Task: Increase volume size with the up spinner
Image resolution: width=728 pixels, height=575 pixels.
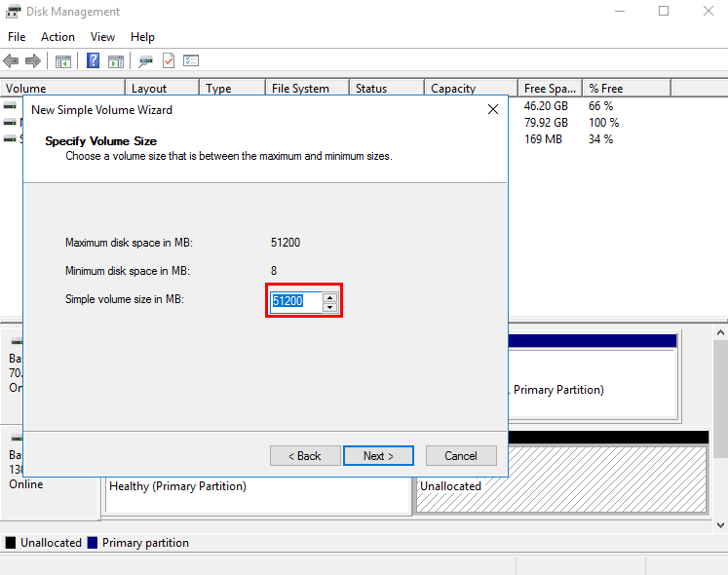Action: (329, 297)
